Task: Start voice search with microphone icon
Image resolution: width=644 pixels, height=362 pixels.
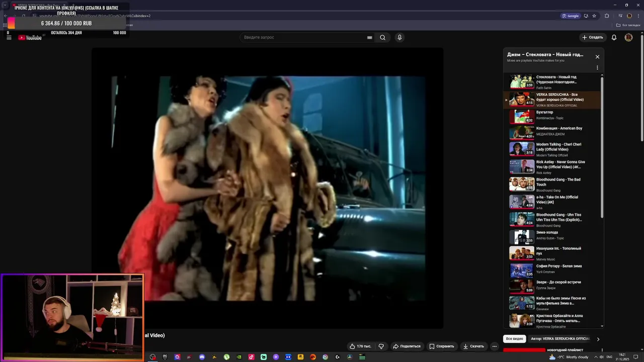Action: pos(399,37)
